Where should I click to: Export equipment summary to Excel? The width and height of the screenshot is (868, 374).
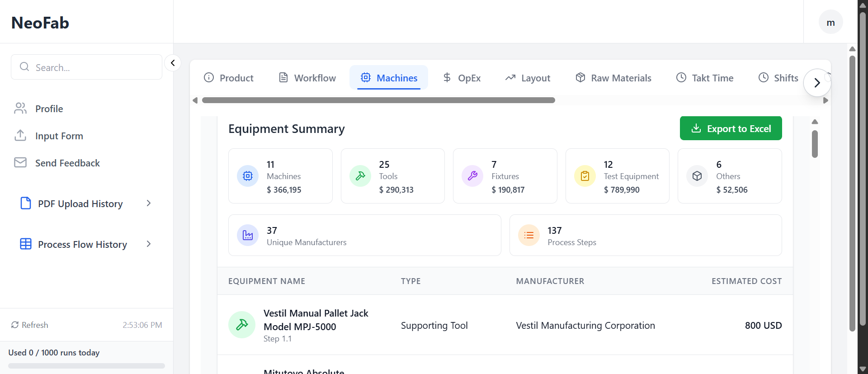pyautogui.click(x=731, y=128)
